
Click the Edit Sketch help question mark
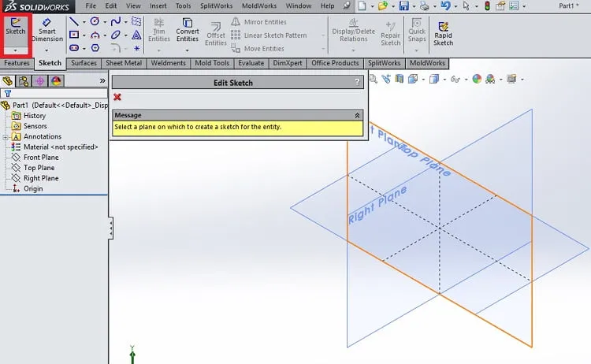point(357,82)
